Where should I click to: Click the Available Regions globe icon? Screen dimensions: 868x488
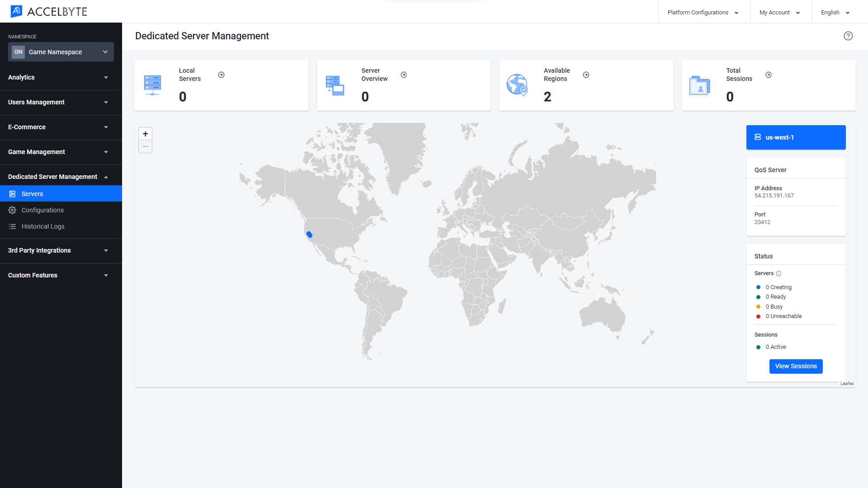517,85
